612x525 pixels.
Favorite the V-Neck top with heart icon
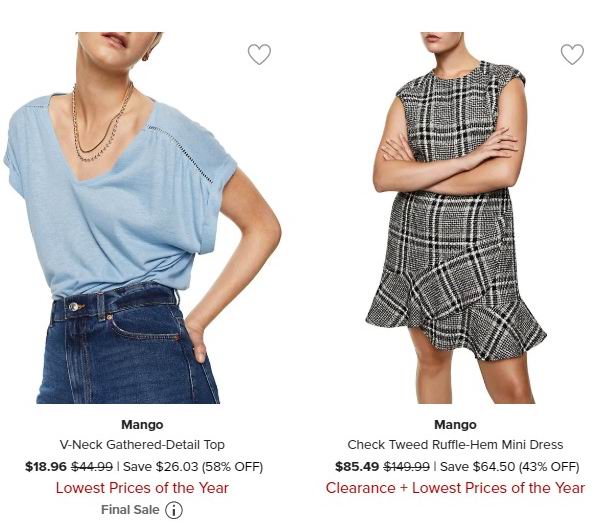(259, 54)
